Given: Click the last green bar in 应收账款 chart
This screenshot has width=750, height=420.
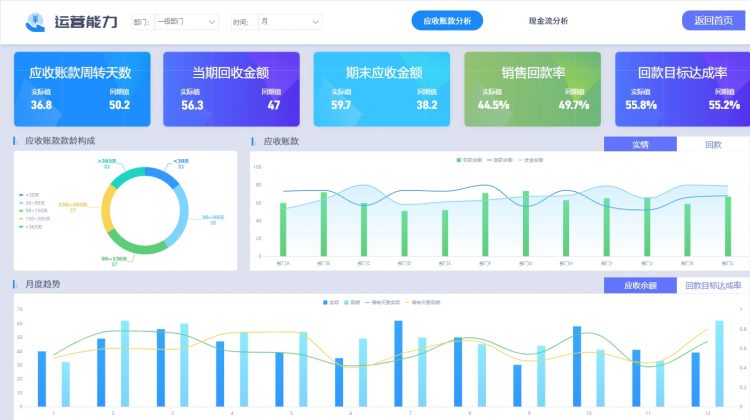Looking at the screenshot, I should 728,226.
